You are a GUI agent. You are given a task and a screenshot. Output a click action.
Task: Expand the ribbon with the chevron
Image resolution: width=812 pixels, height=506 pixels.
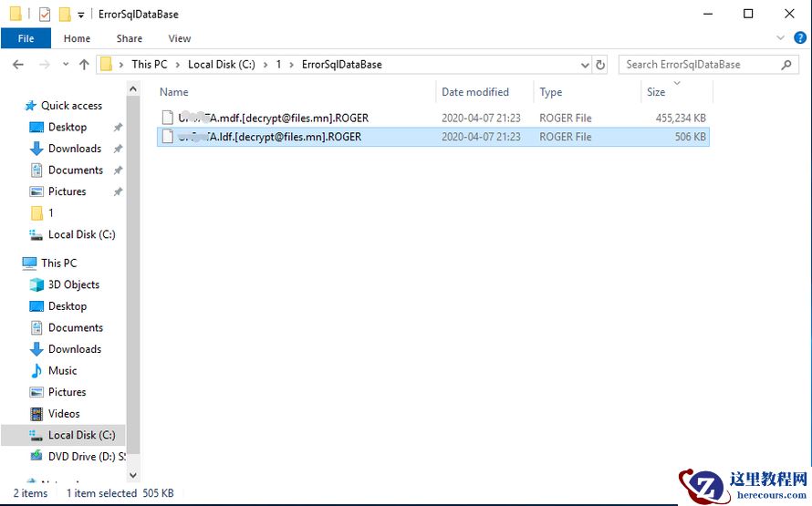coord(780,37)
